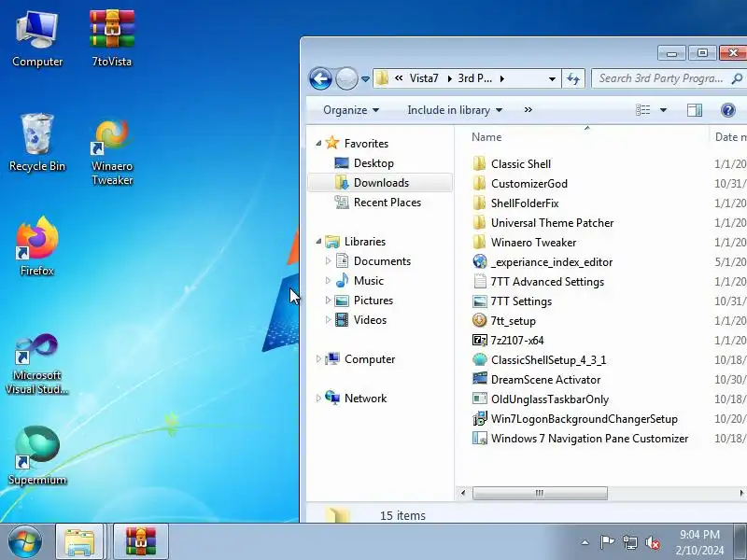Select the Supermium desktop shortcut
The height and width of the screenshot is (560, 747).
tap(37, 456)
